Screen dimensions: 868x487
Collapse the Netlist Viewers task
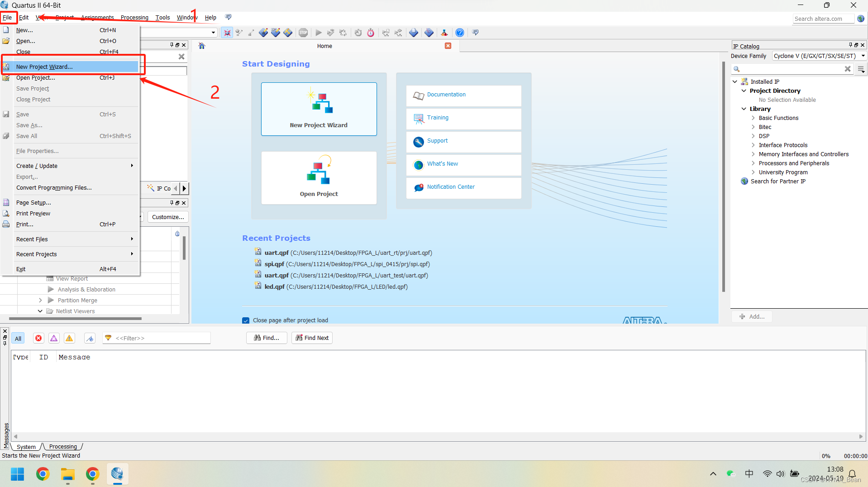(40, 311)
